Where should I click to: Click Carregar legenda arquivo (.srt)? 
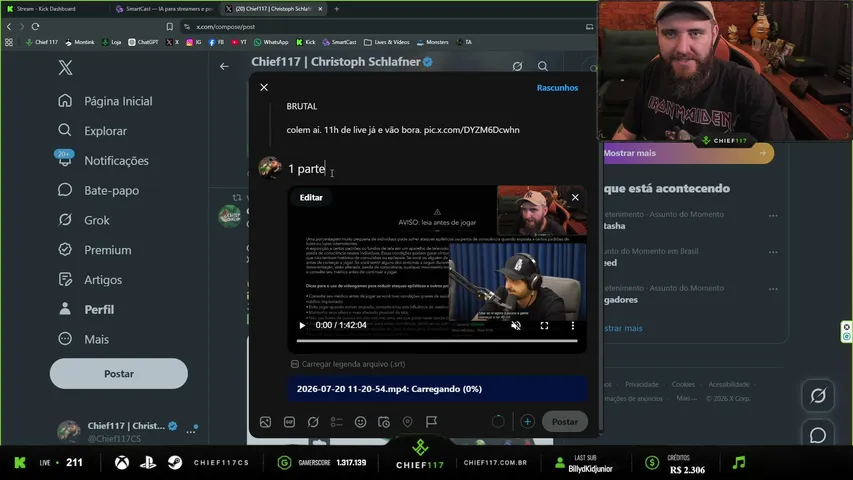pos(348,364)
